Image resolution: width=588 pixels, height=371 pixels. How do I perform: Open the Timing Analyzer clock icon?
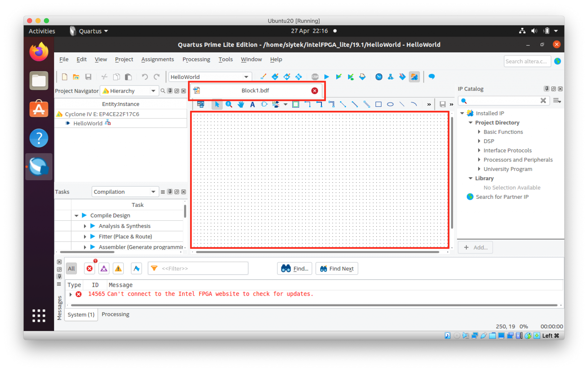[379, 77]
